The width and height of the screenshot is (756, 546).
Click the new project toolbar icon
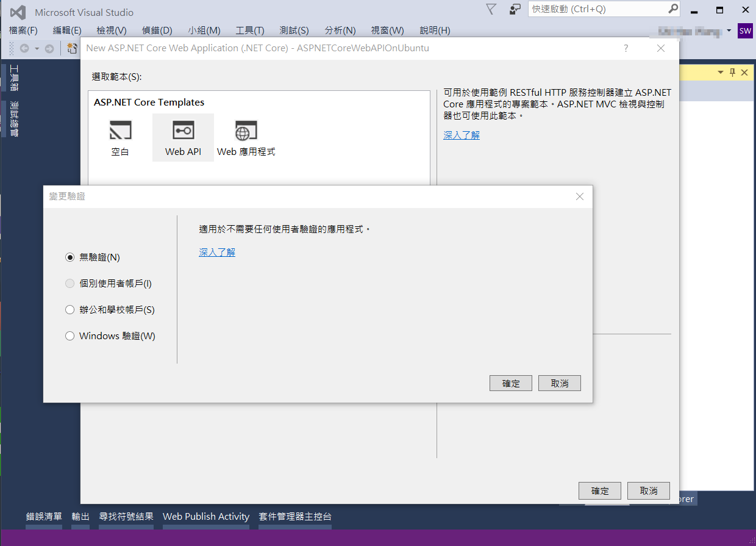pyautogui.click(x=73, y=48)
